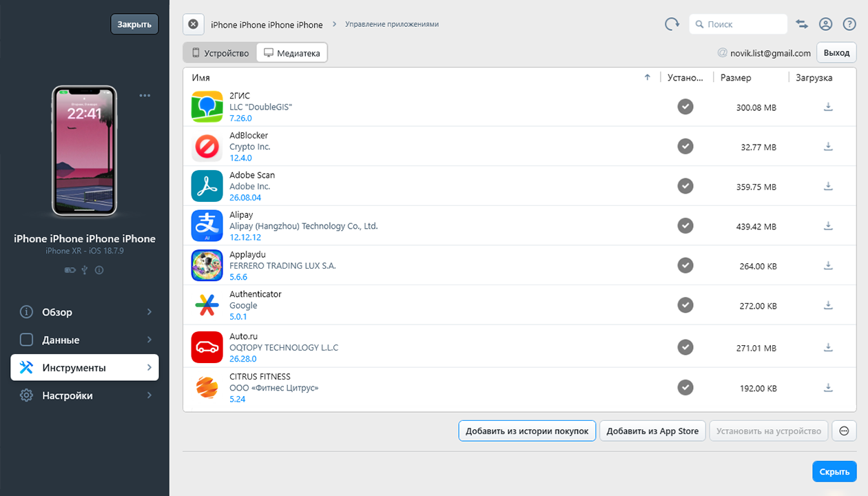This screenshot has width=868, height=496.
Task: Download the Auto.ru app
Action: [828, 347]
